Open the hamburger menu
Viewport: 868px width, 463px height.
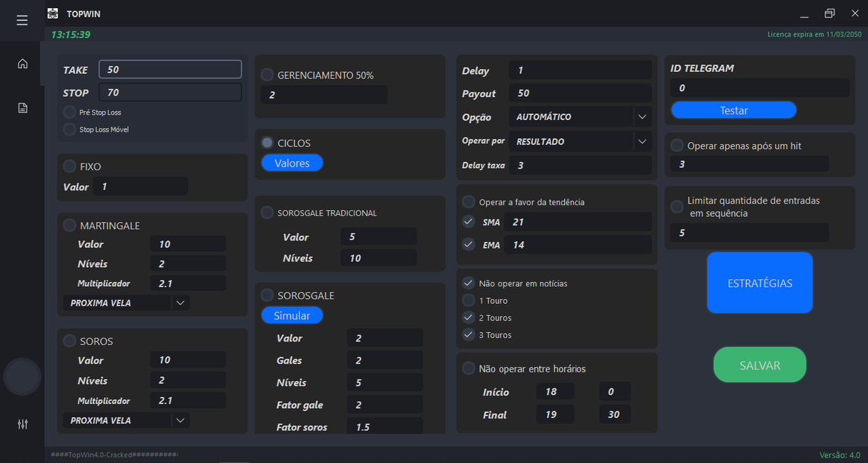coord(22,20)
